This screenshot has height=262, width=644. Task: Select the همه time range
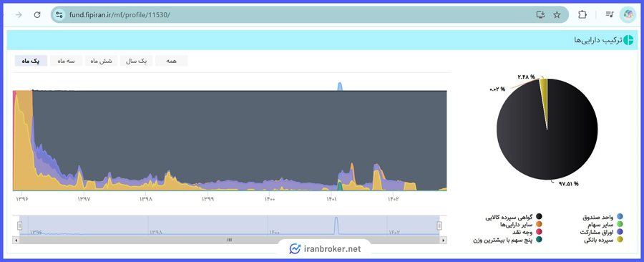[171, 61]
